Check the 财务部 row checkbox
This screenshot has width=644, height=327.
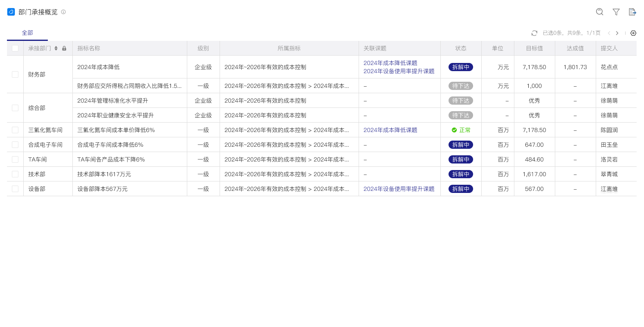click(15, 74)
